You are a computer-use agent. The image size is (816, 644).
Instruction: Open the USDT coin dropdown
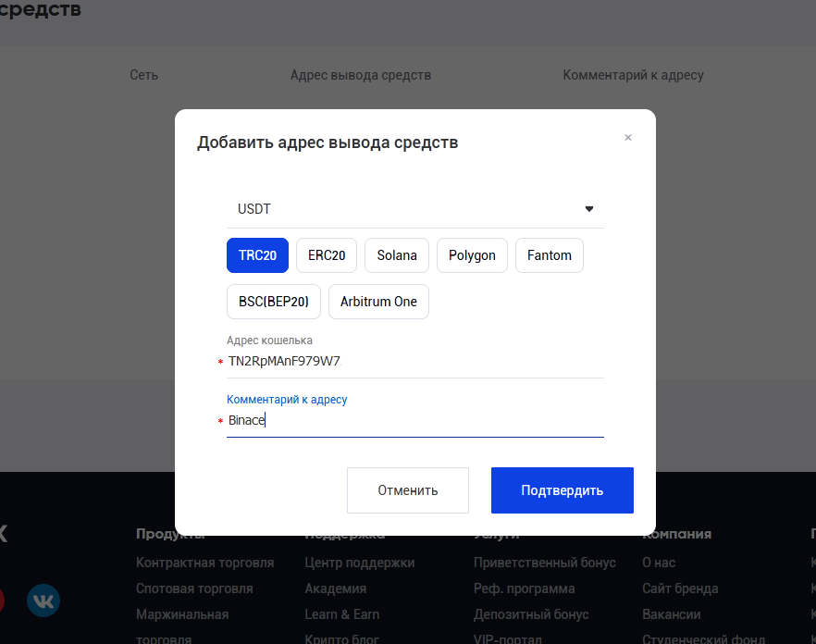click(415, 209)
